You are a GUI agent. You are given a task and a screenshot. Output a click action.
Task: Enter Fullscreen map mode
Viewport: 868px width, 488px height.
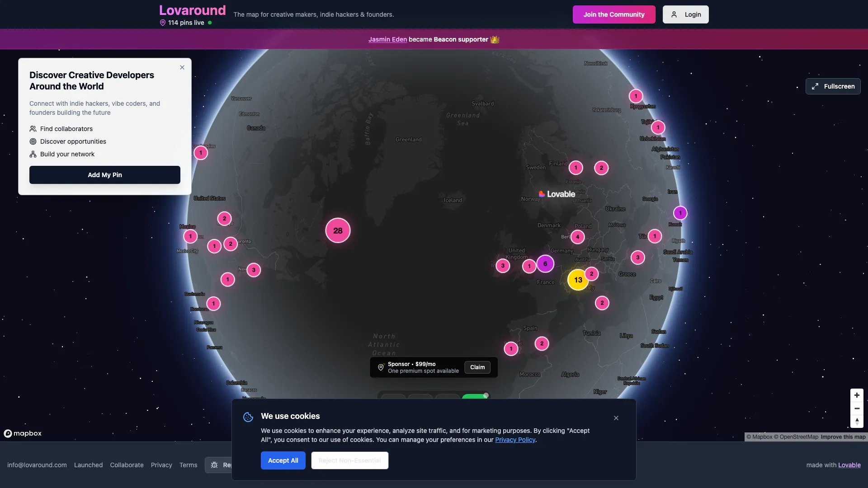833,86
